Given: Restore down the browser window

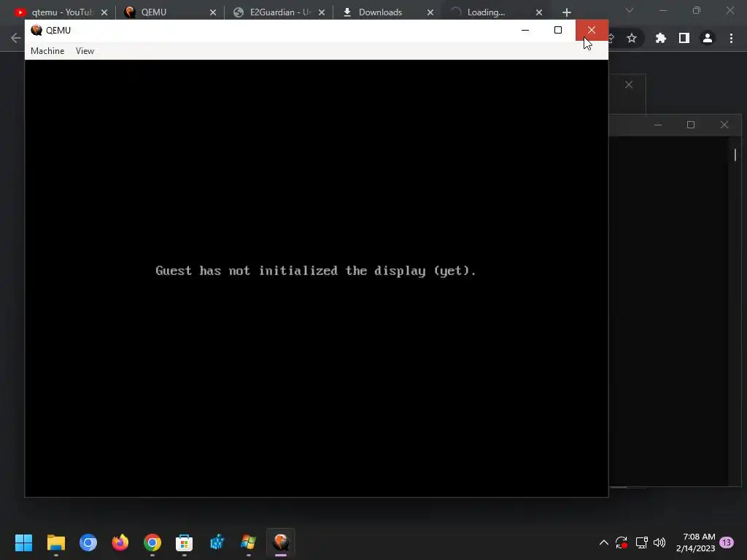Looking at the screenshot, I should click(x=697, y=10).
